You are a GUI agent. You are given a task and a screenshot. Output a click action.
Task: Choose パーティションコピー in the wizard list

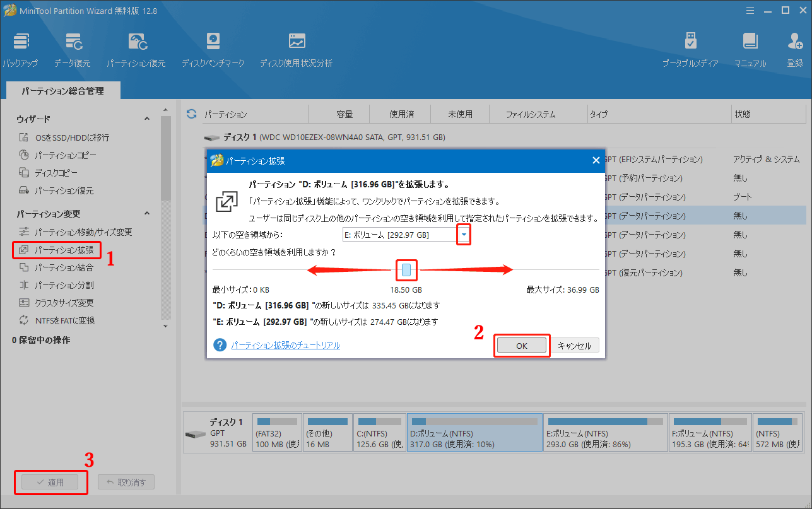point(58,155)
